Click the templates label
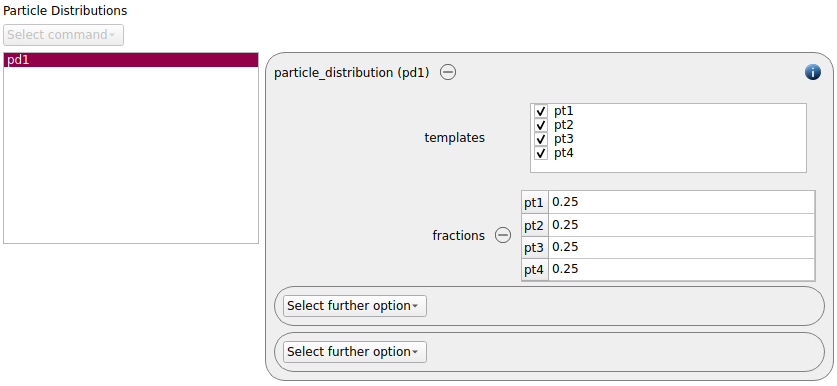This screenshot has width=837, height=386. coord(455,138)
